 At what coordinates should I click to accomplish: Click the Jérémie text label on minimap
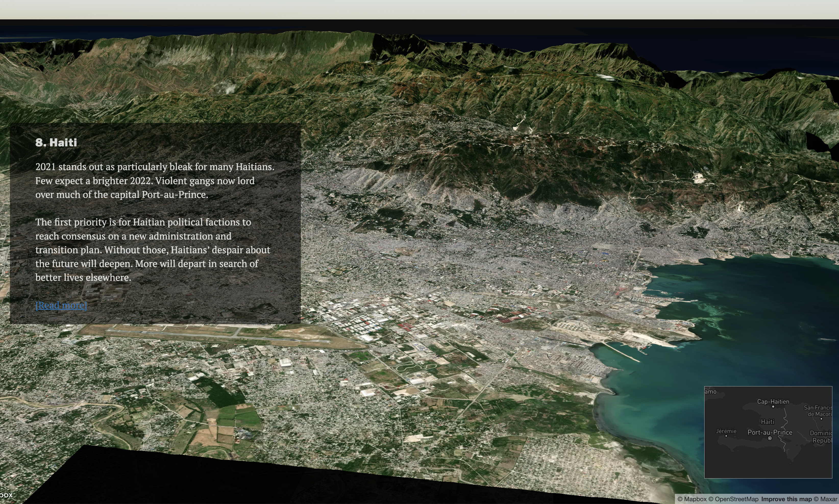726,431
